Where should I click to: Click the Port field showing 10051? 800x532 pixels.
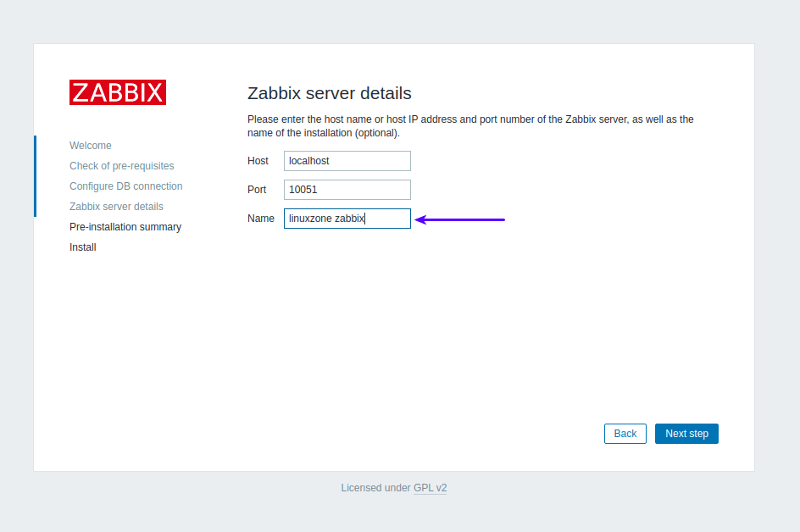tap(347, 190)
